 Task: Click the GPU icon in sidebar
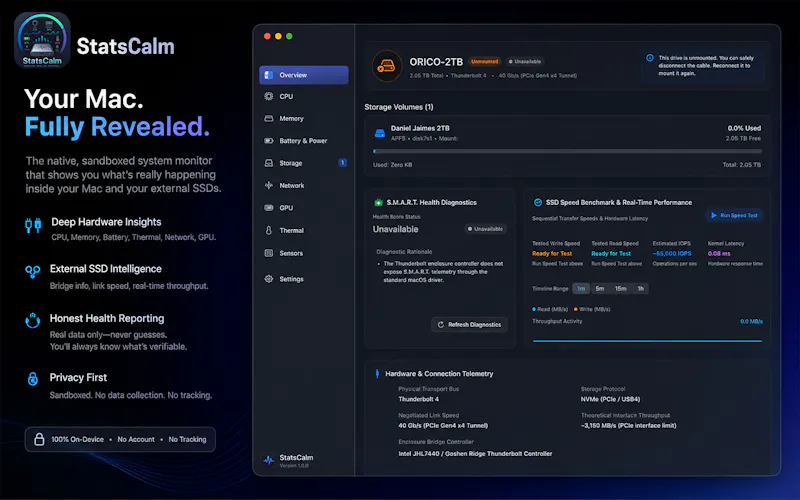[x=269, y=208]
